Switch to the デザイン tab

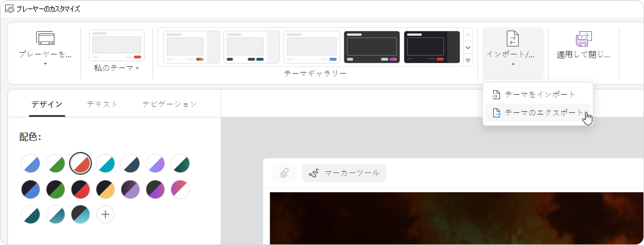(x=47, y=104)
